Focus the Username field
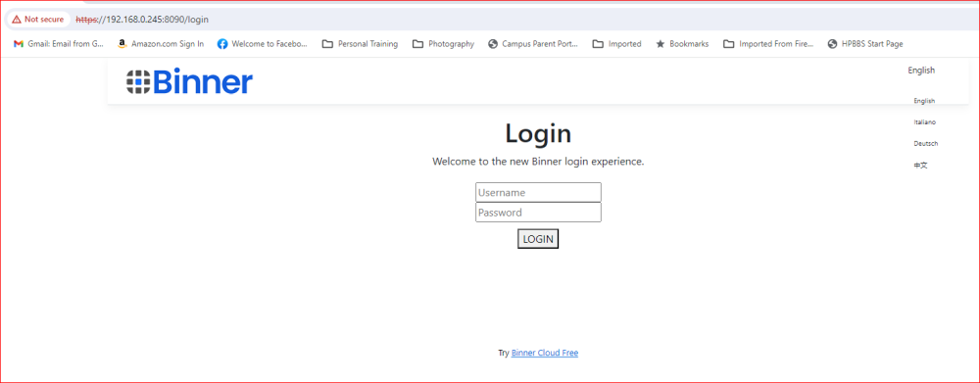Screen dimensions: 980x383 pyautogui.click(x=538, y=192)
